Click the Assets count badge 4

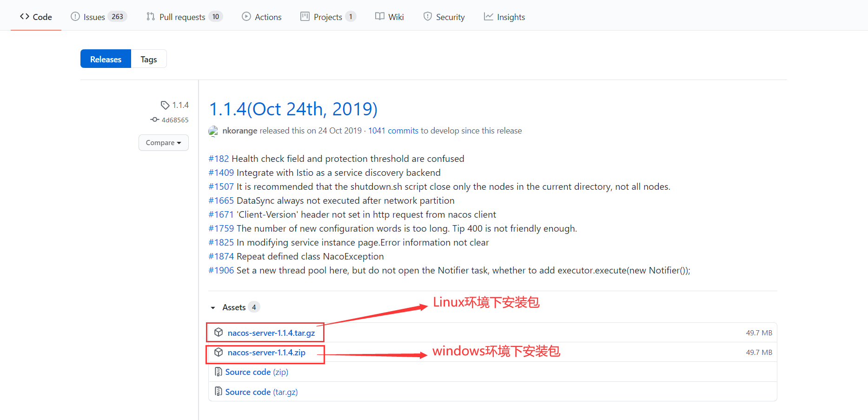click(254, 307)
